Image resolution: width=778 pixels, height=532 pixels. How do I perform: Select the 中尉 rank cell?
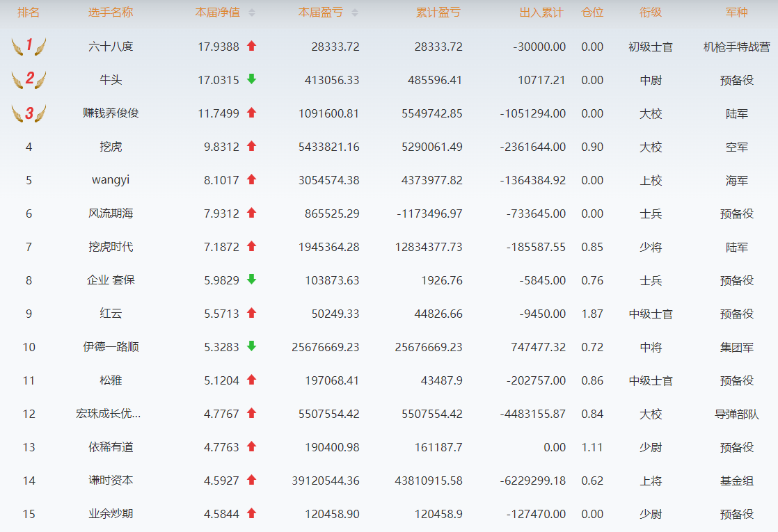(x=651, y=80)
